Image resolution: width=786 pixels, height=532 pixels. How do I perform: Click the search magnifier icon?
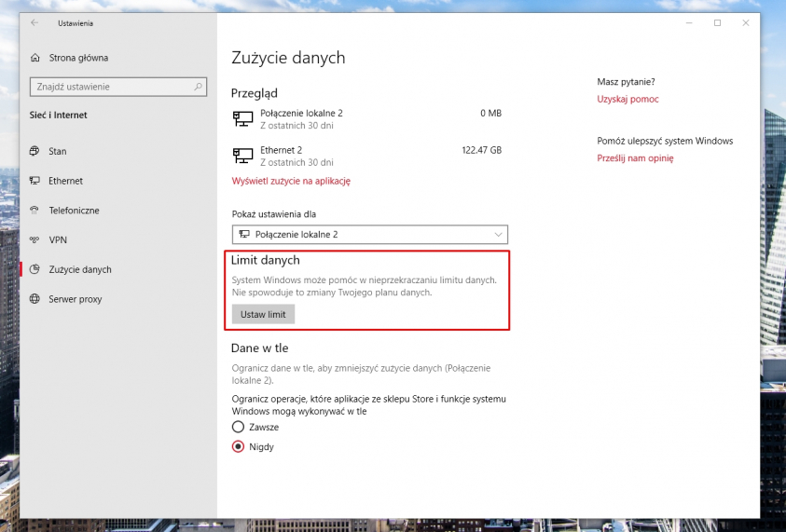click(x=198, y=87)
